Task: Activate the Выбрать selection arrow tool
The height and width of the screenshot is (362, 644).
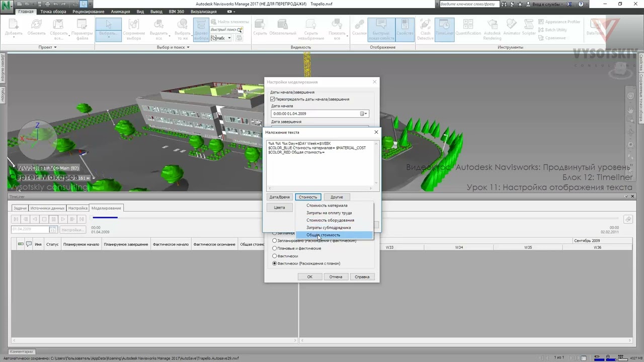Action: point(108,29)
